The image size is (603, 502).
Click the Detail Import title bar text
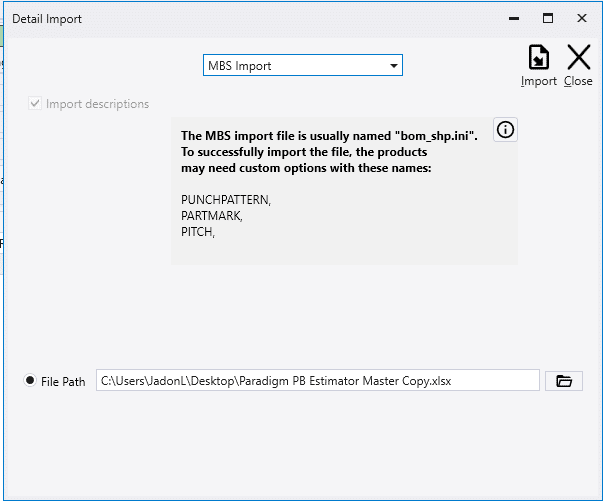click(x=47, y=19)
